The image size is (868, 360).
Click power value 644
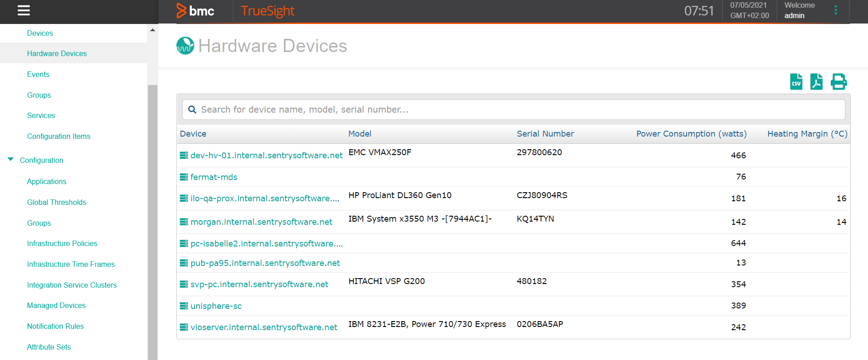(738, 243)
